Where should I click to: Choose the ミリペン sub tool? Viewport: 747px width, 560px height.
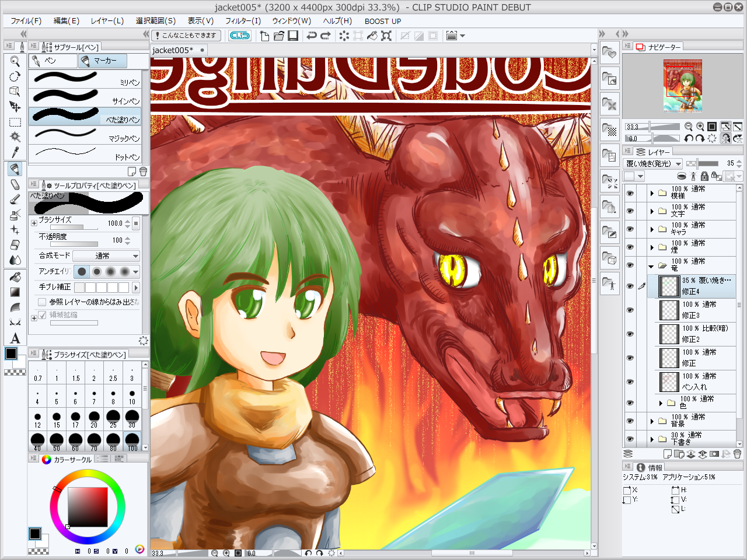85,79
